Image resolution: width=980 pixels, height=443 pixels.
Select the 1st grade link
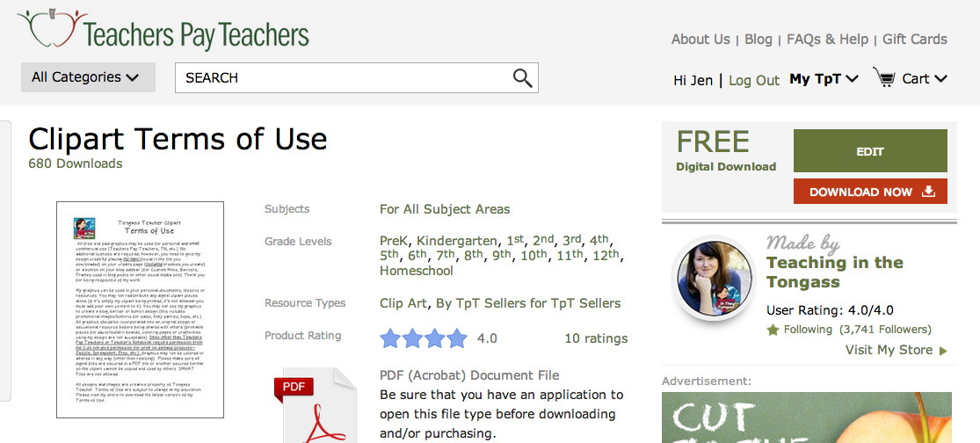click(514, 240)
